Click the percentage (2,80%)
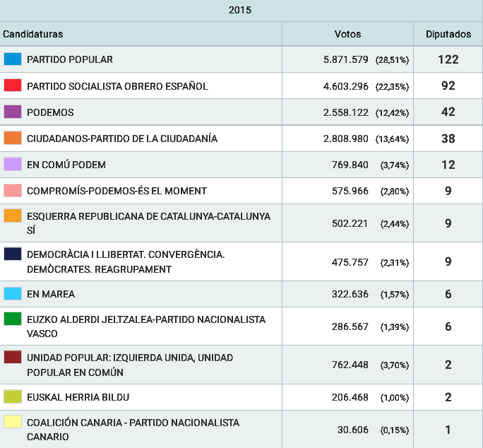 [395, 191]
